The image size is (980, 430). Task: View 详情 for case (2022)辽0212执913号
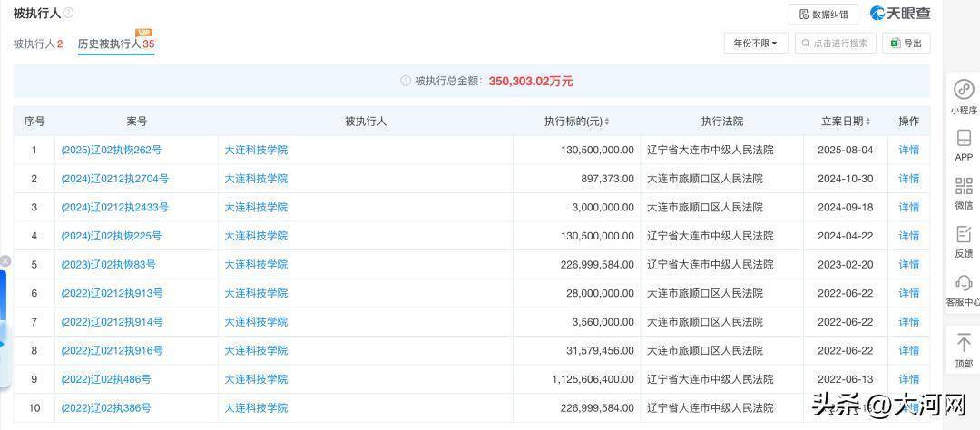(908, 293)
